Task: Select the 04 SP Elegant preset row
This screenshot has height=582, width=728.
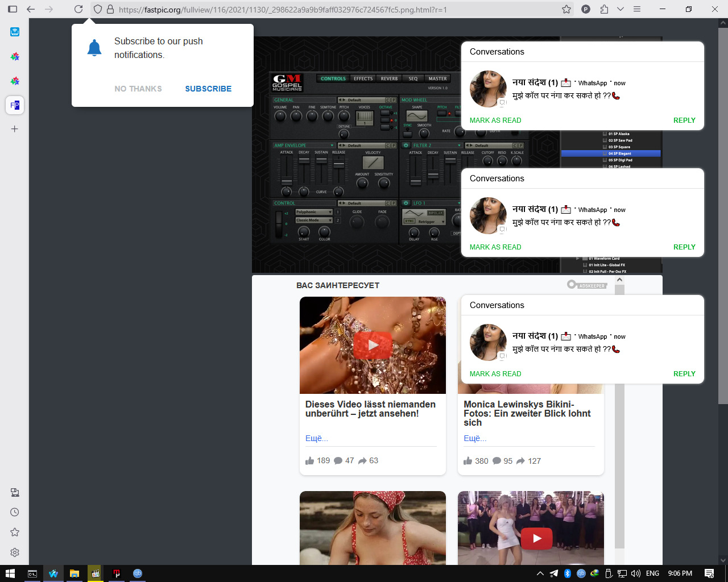Action: tap(611, 153)
